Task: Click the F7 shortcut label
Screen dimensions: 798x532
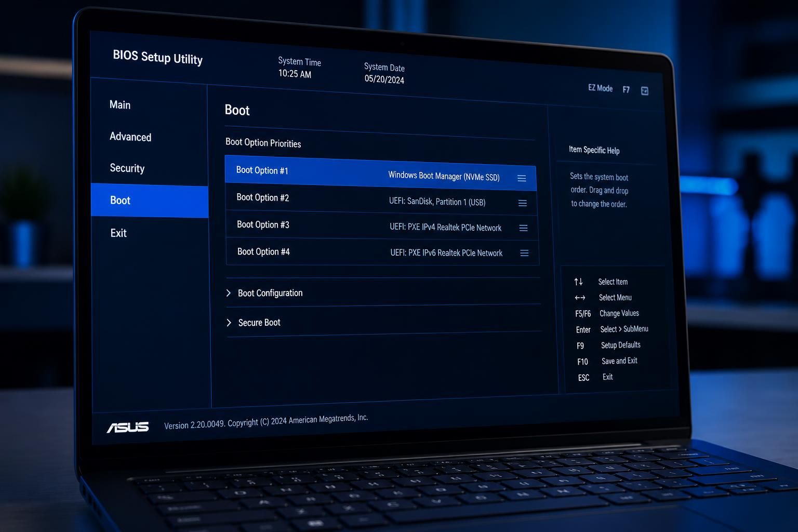Action: (x=626, y=90)
